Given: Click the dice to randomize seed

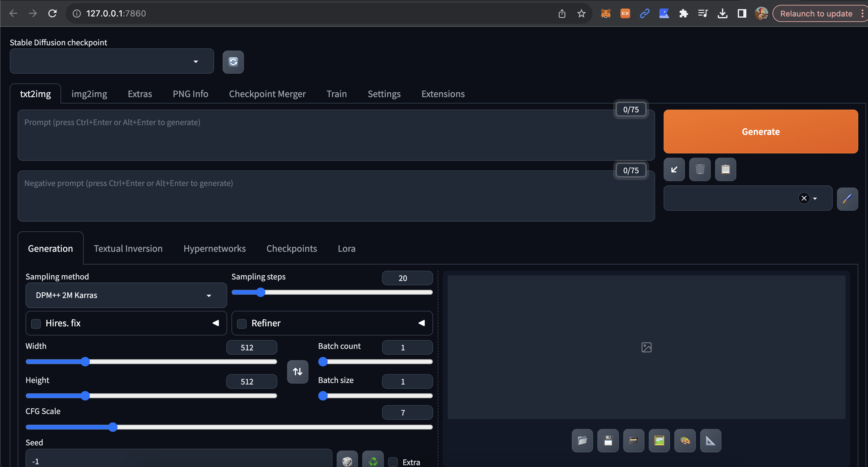Looking at the screenshot, I should tap(347, 461).
